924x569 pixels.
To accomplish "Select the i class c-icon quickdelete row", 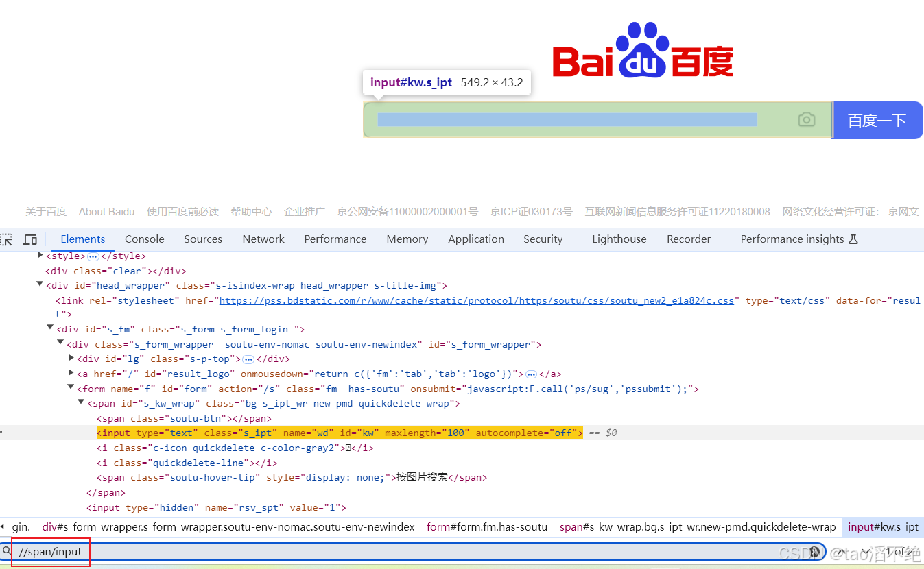I will pos(235,448).
